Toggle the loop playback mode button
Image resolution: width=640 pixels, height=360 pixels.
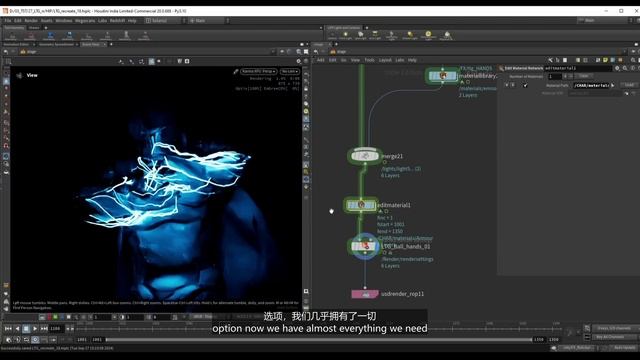pos(26,340)
